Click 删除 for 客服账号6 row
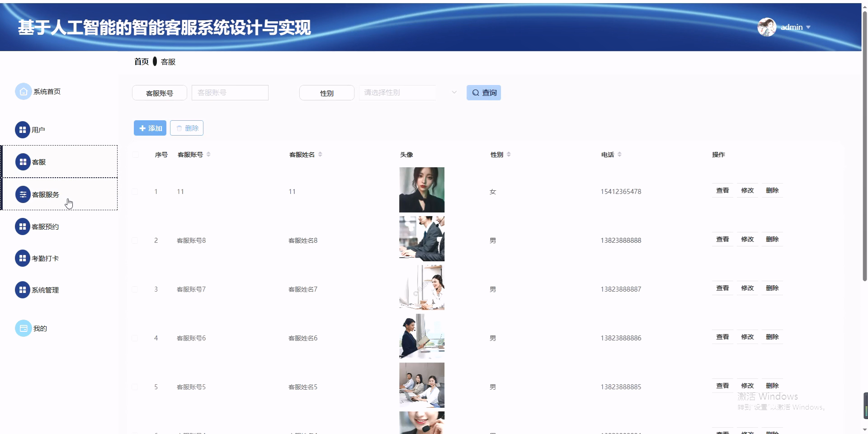Viewport: 868px width, 434px height. point(772,337)
